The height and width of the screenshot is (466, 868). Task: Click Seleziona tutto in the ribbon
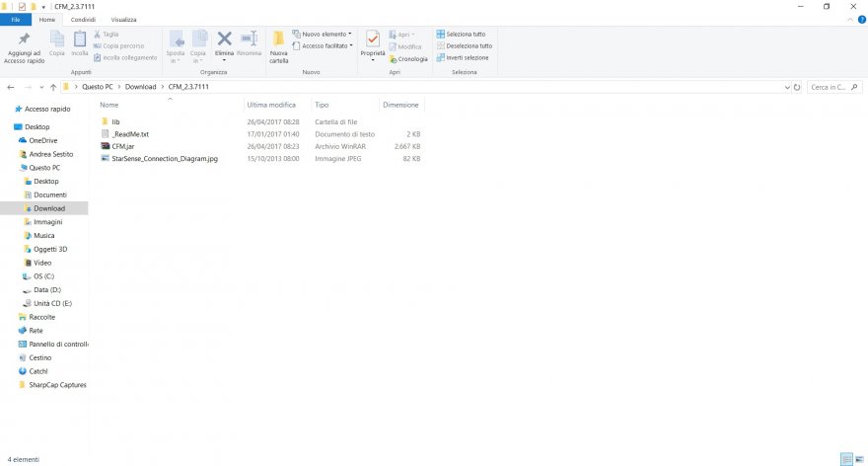click(464, 34)
